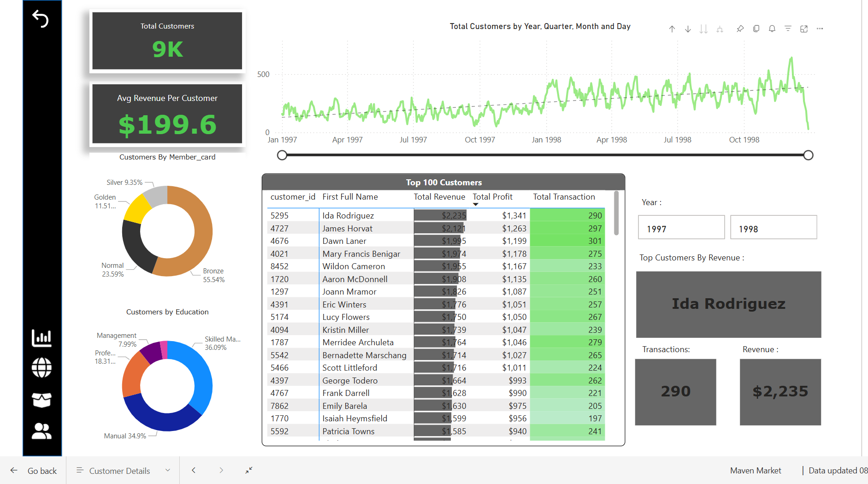
Task: Click the Go back button
Action: tap(34, 471)
